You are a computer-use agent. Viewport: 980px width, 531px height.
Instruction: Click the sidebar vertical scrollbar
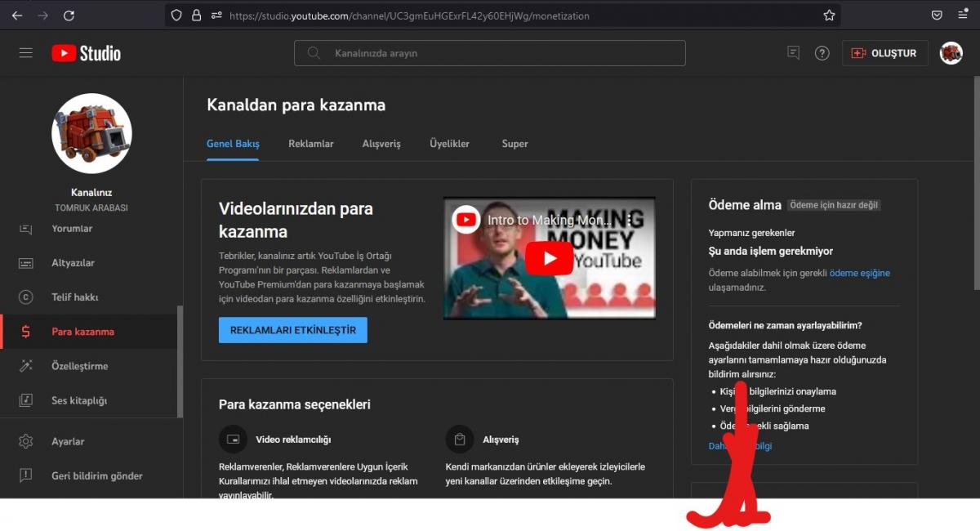[180, 362]
